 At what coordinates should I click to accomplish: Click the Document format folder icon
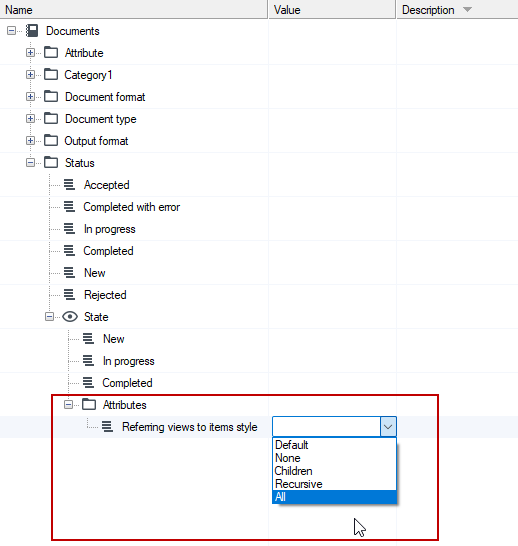(51, 97)
